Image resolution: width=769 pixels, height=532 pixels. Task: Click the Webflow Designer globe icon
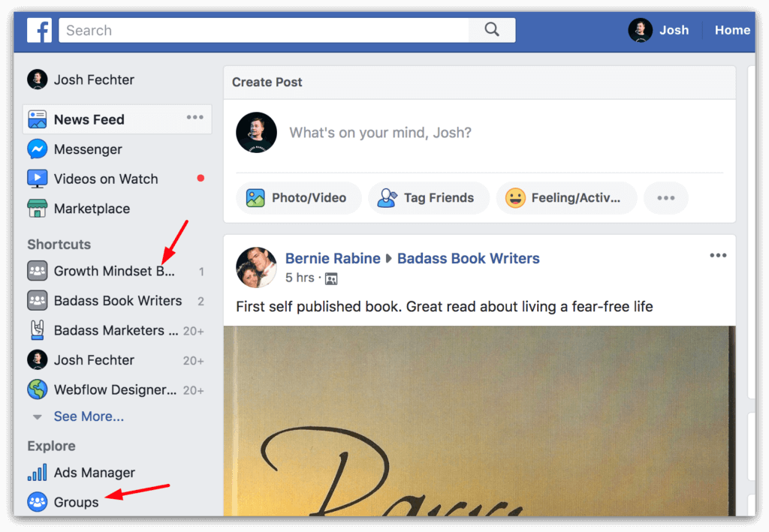pos(38,390)
